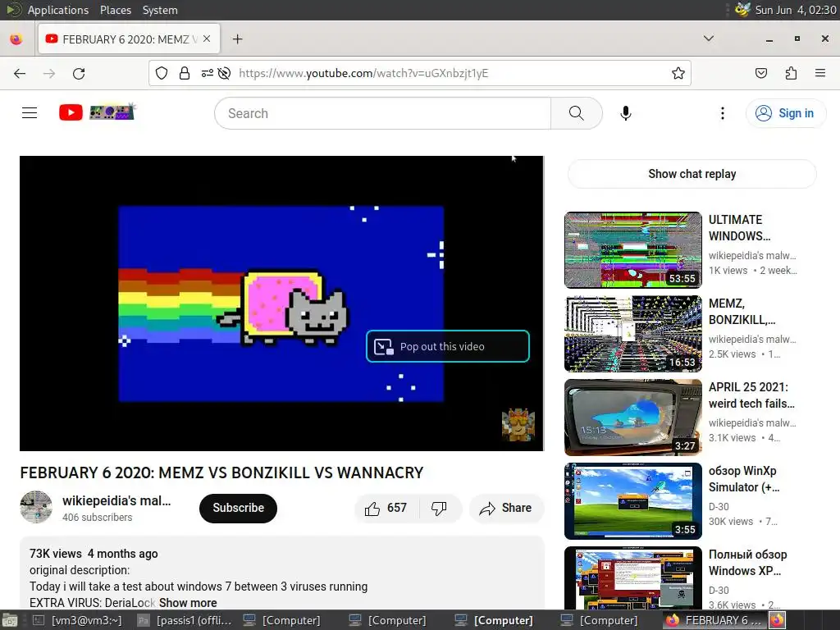The width and height of the screenshot is (840, 630).
Task: Share this video
Action: [506, 508]
